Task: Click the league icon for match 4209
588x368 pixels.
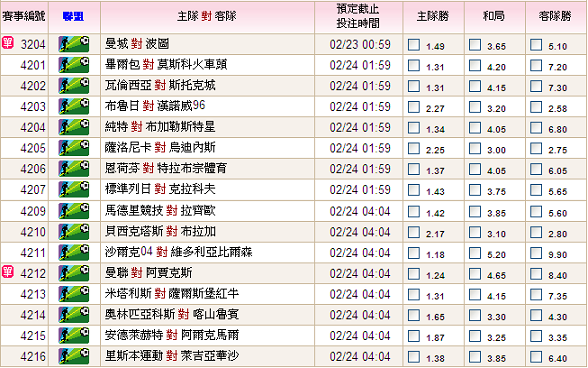Action: click(x=74, y=211)
